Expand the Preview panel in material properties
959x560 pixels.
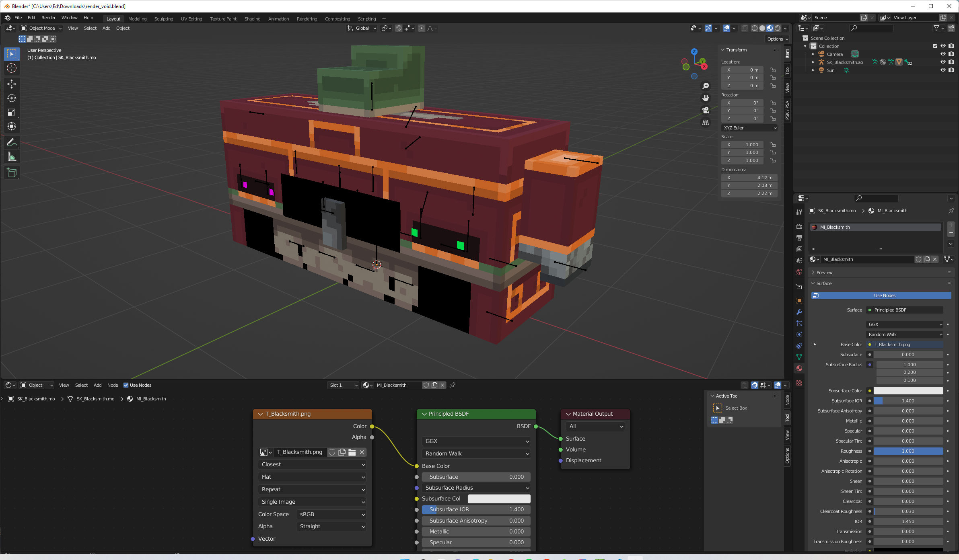point(824,273)
